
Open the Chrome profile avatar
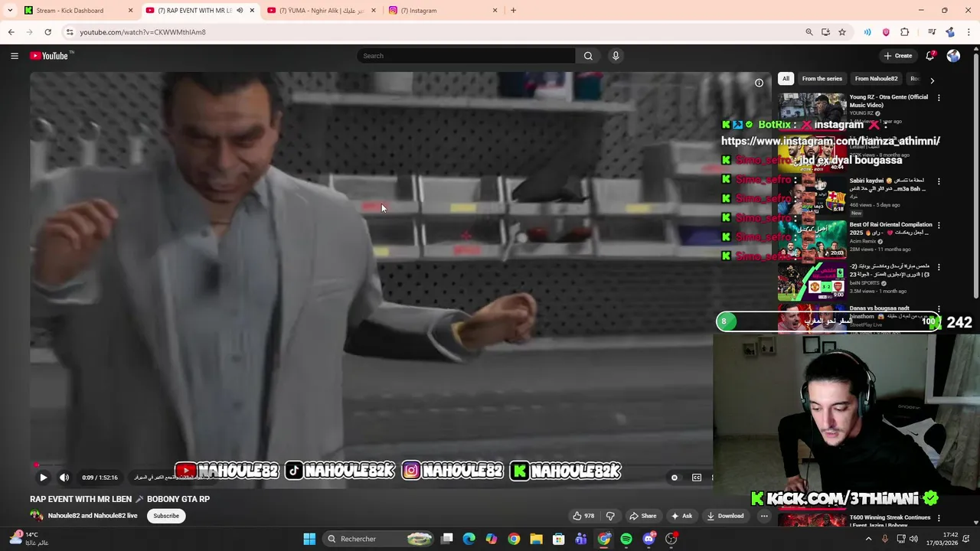(x=950, y=32)
